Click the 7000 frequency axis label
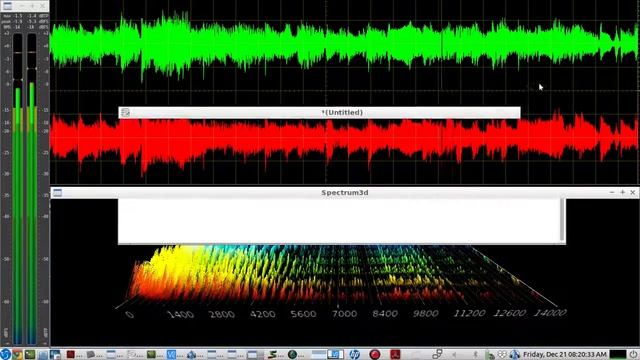 point(344,314)
